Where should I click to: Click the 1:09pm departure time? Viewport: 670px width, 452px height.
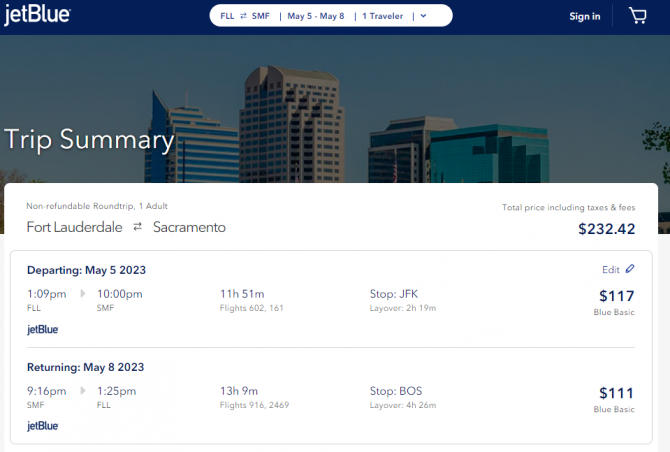pos(47,294)
